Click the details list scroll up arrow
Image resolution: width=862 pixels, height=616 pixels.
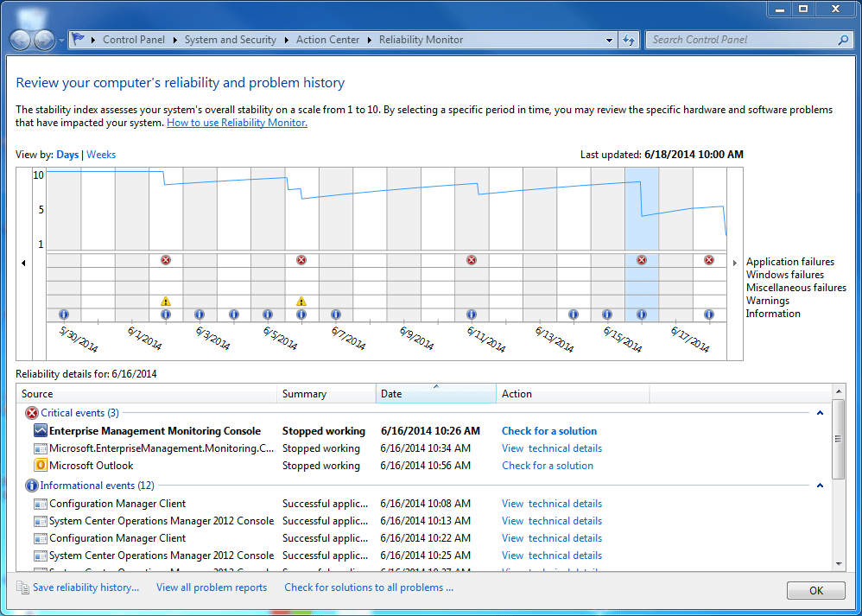click(839, 391)
